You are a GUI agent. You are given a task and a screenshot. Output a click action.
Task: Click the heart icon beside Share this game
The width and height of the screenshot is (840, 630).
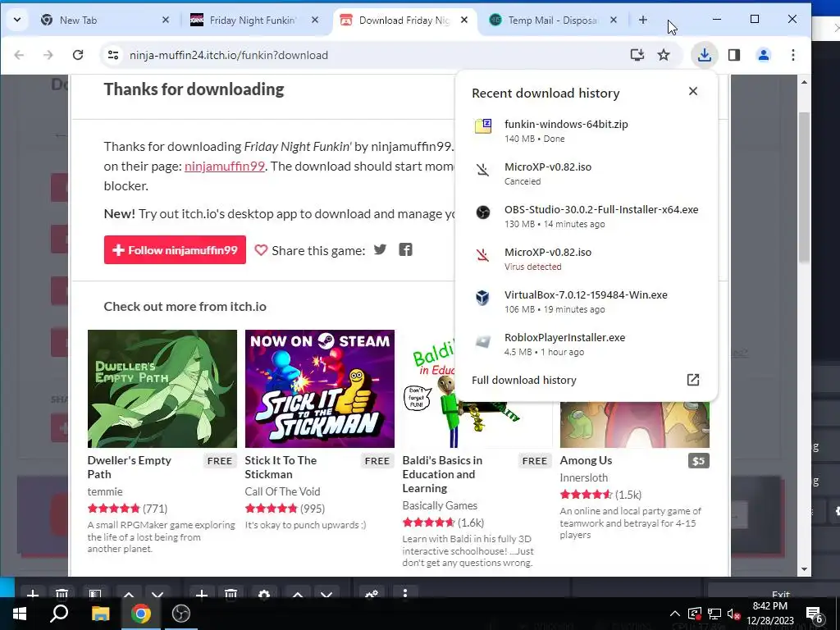[x=260, y=250]
